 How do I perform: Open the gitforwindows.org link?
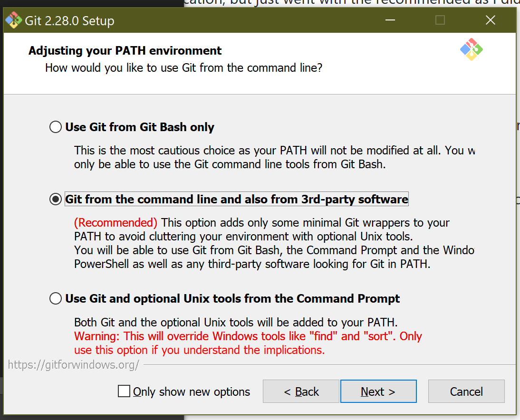click(x=74, y=364)
